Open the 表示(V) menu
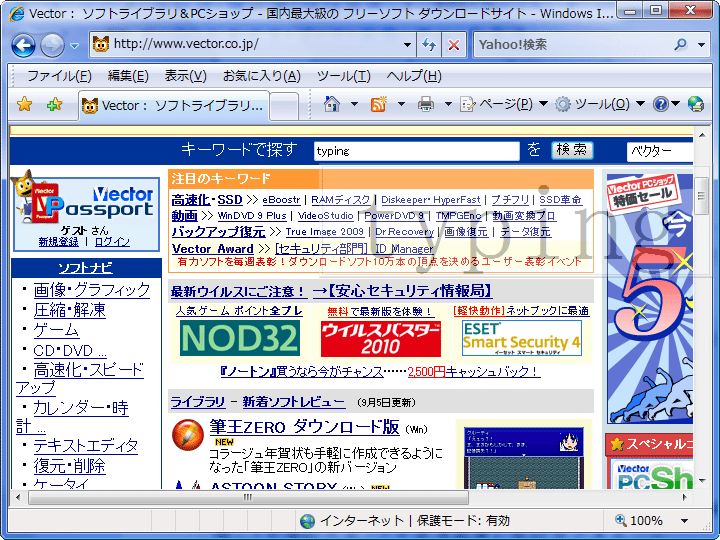The height and width of the screenshot is (540, 720). 186,76
